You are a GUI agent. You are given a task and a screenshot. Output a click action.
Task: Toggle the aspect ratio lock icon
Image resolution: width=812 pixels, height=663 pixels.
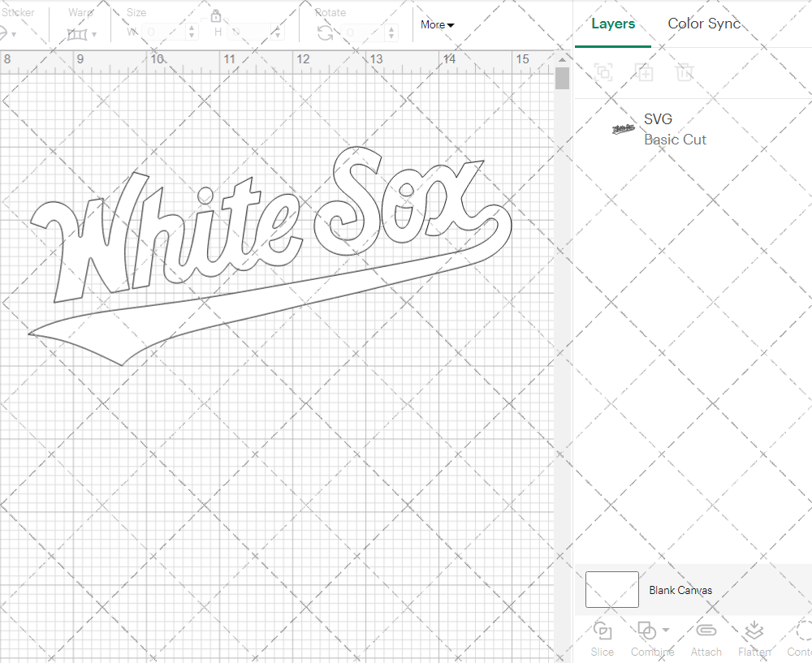[x=216, y=16]
